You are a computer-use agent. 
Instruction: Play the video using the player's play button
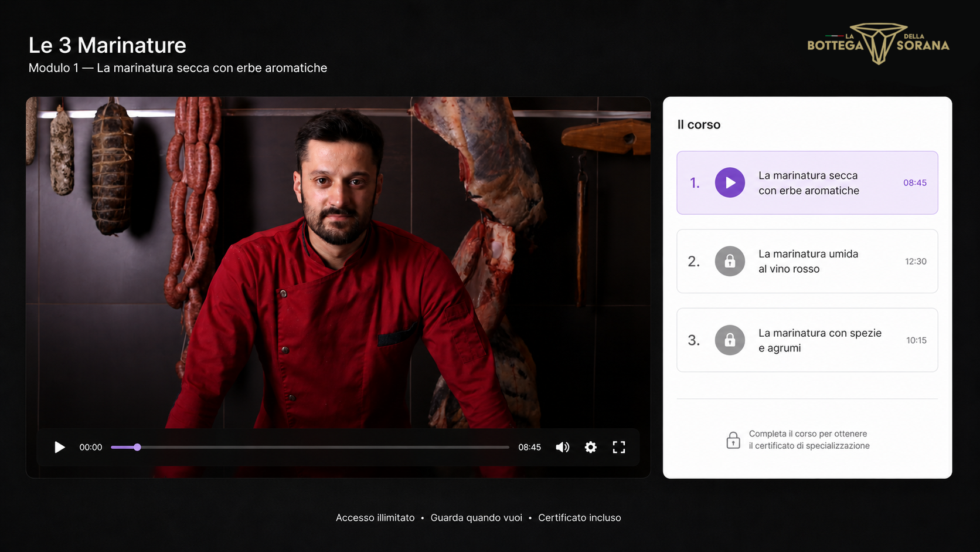(x=59, y=447)
